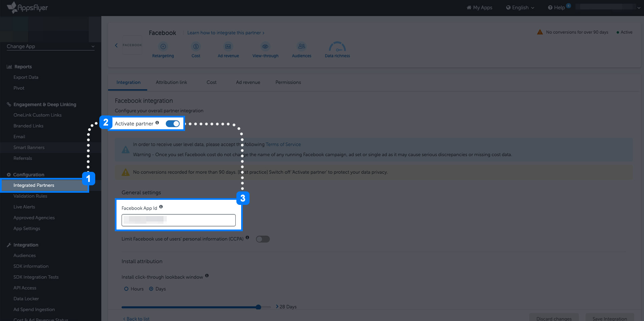Open Pivot in the sidebar

click(x=19, y=88)
